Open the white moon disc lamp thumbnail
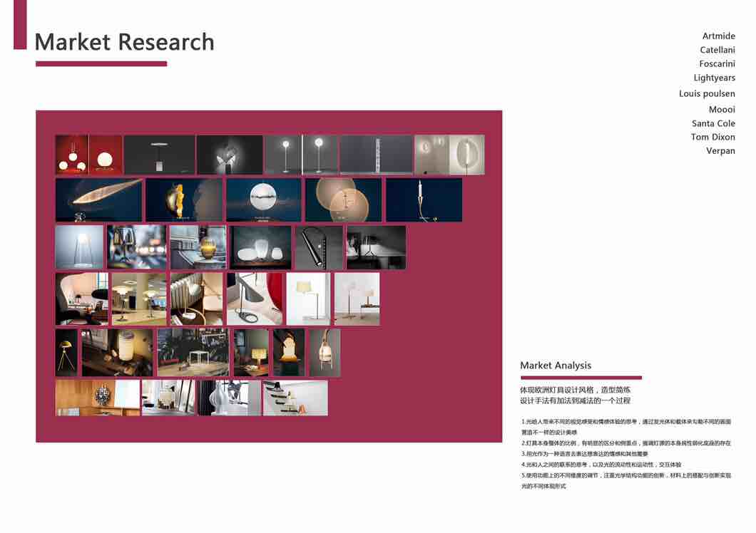 [x=264, y=200]
